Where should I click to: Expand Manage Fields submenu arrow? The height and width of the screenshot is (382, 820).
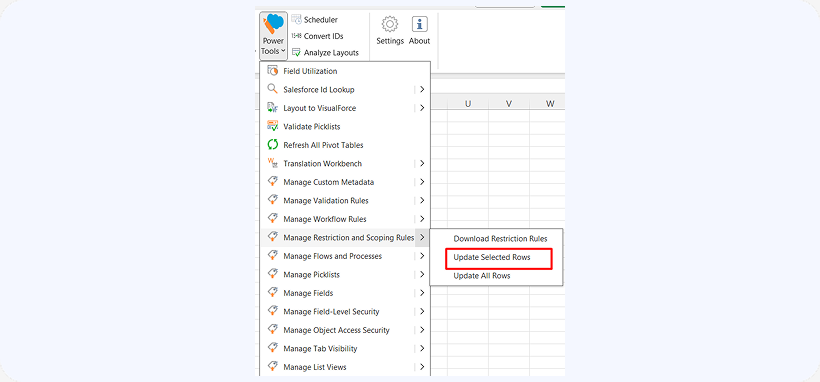[x=422, y=293]
